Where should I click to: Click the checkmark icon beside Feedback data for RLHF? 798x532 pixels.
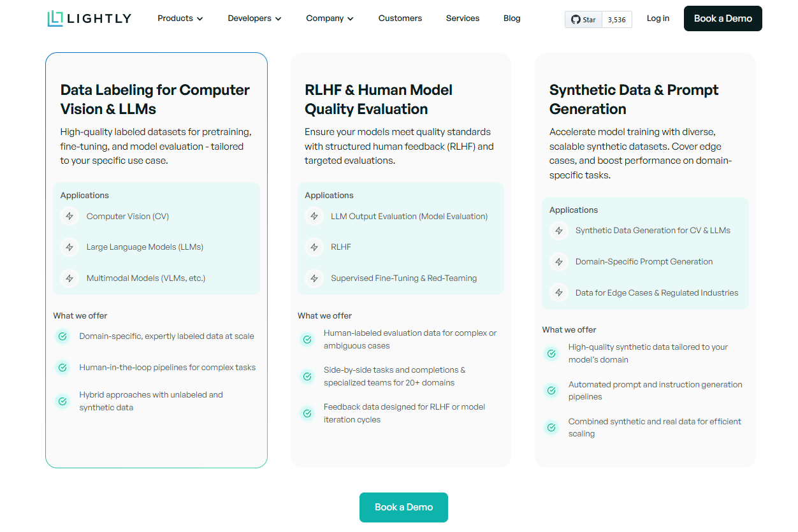307,413
